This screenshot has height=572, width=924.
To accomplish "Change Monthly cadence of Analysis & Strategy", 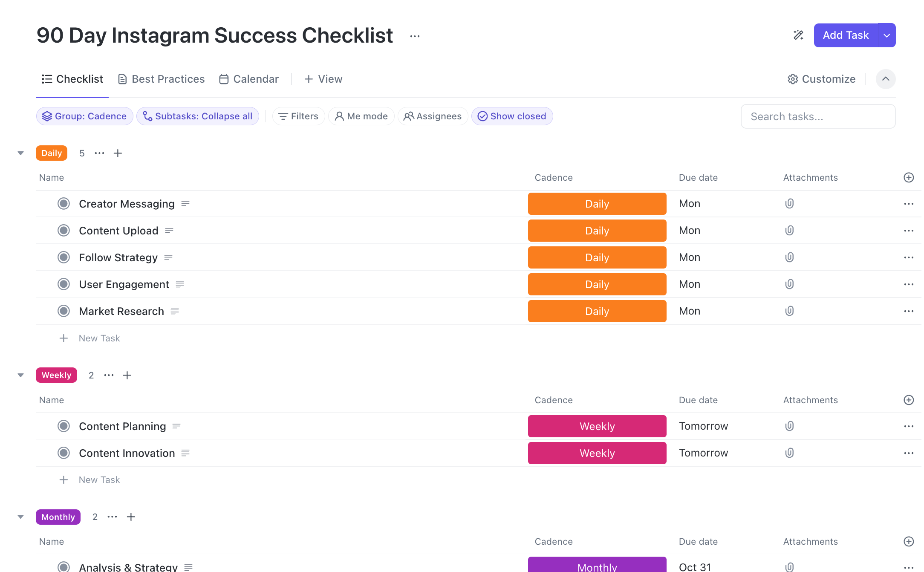I will click(597, 565).
